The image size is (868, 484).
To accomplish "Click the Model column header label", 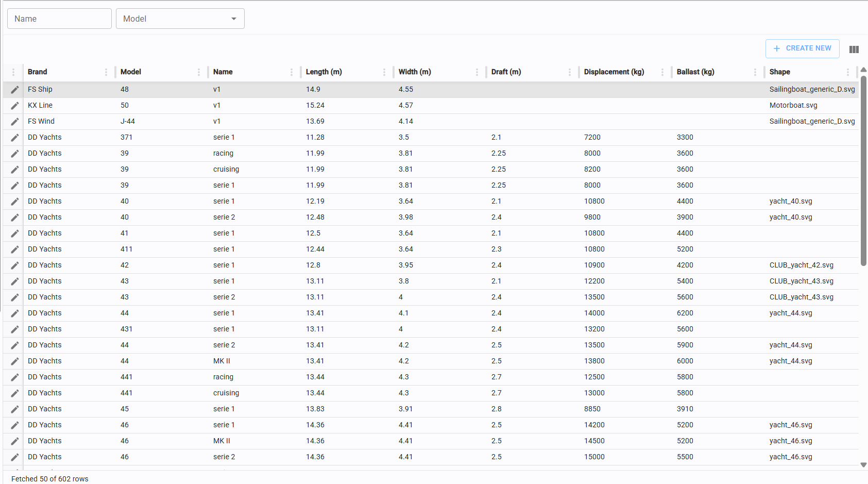I will click(x=131, y=72).
